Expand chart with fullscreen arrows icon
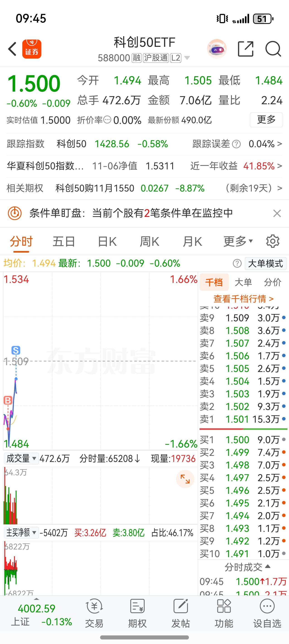 point(185,479)
